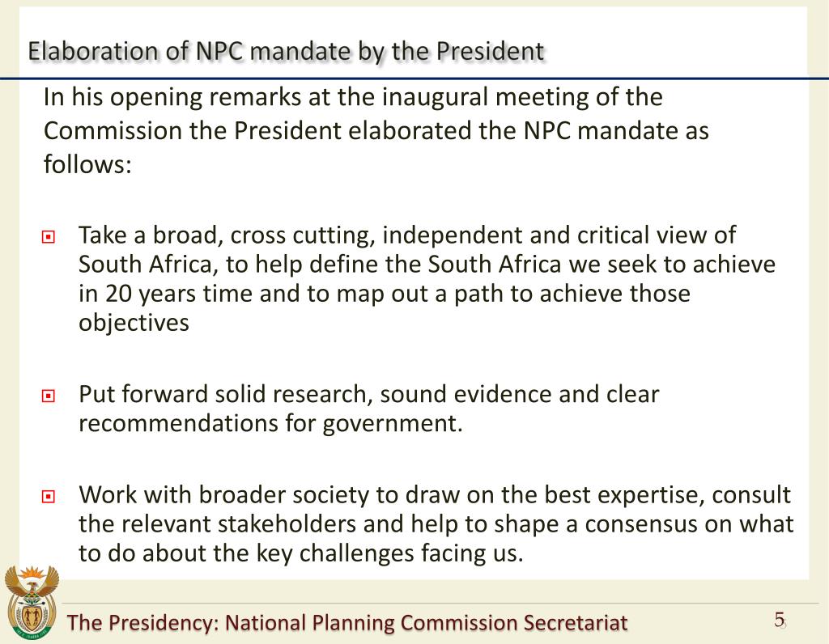Click the footer text 'The Presidency: National Planning'
Screen dimensions: 829x644
(231, 623)
